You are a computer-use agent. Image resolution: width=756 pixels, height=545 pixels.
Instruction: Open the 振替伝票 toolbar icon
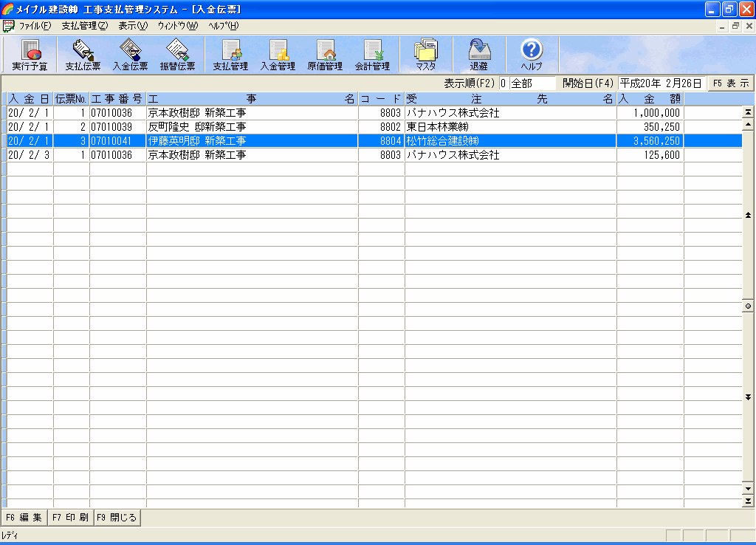(x=177, y=55)
